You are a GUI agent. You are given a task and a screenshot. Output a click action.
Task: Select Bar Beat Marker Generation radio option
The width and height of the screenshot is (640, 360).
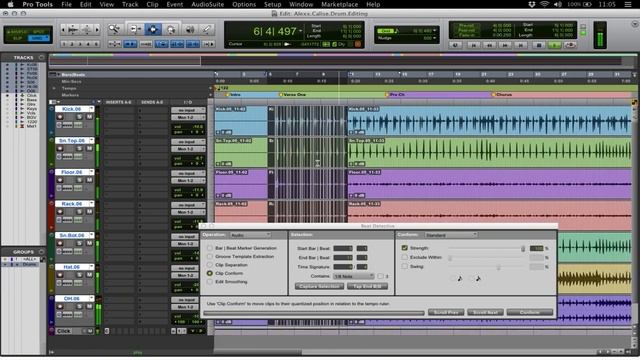210,248
